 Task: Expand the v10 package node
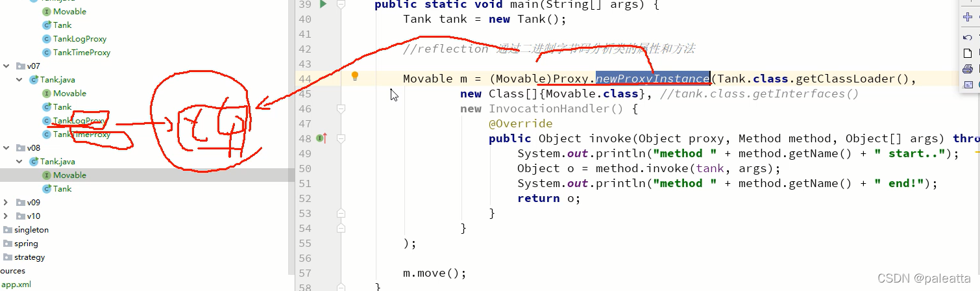[x=6, y=216]
